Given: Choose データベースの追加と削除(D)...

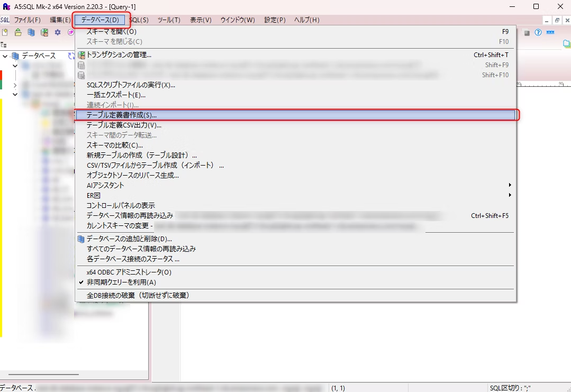Looking at the screenshot, I should pos(296,239).
